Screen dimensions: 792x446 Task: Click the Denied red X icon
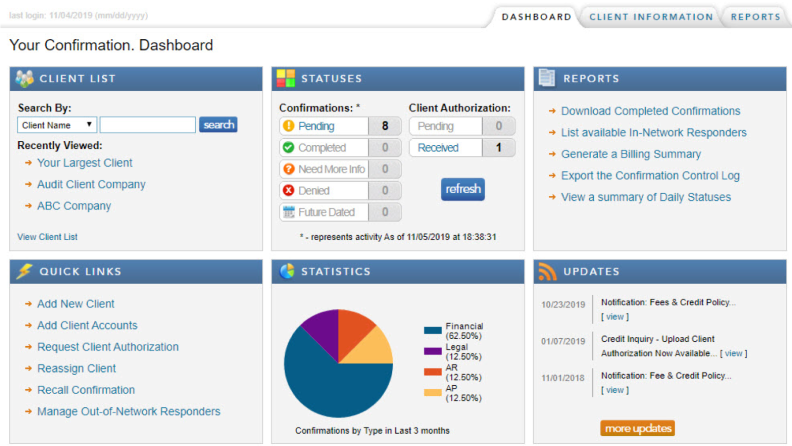point(289,190)
